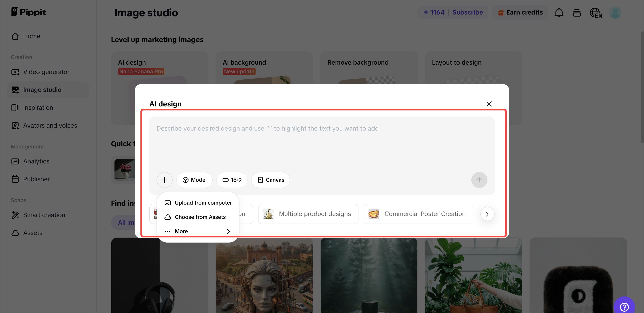644x313 pixels.
Task: Open the help question mark bubble
Action: tap(624, 307)
